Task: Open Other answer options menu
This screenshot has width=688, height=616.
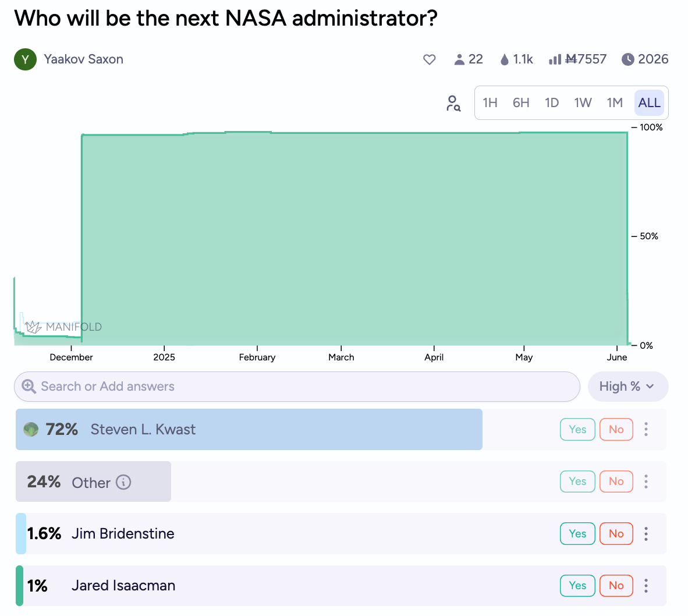Action: click(x=646, y=482)
